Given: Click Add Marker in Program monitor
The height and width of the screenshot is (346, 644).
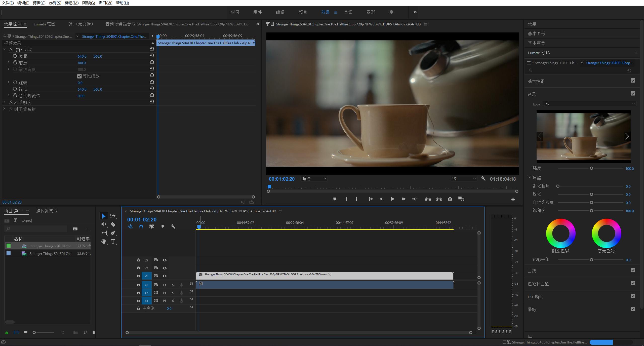Looking at the screenshot, I should [335, 199].
